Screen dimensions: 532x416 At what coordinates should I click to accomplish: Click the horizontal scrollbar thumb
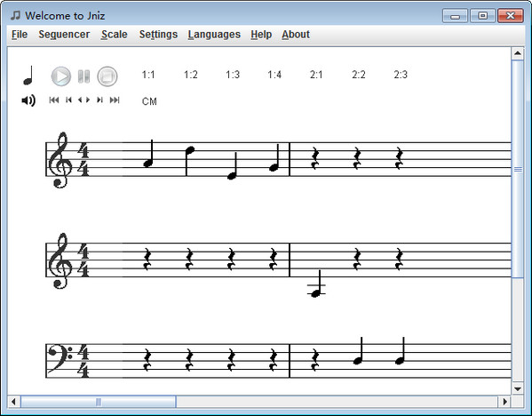click(x=99, y=402)
